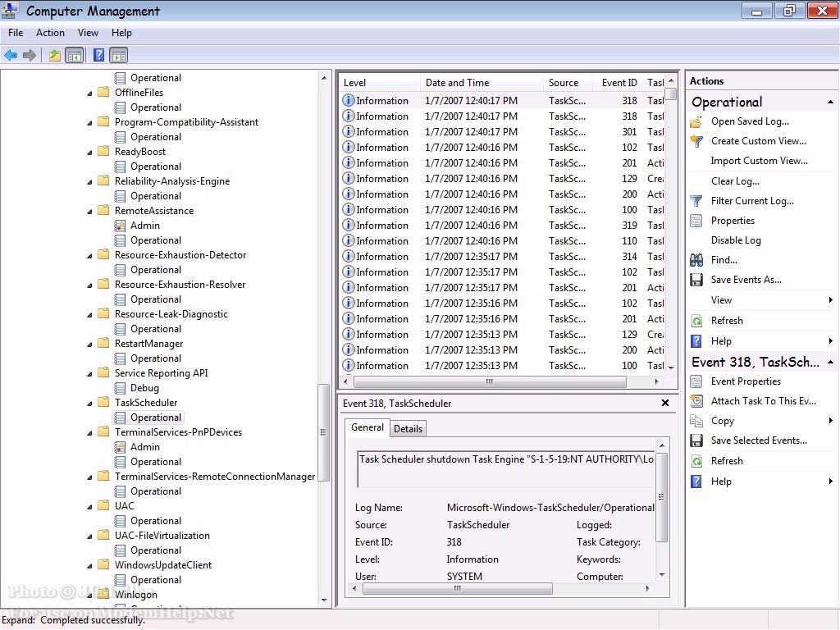
Task: Collapse the Operational actions section
Action: tap(830, 102)
